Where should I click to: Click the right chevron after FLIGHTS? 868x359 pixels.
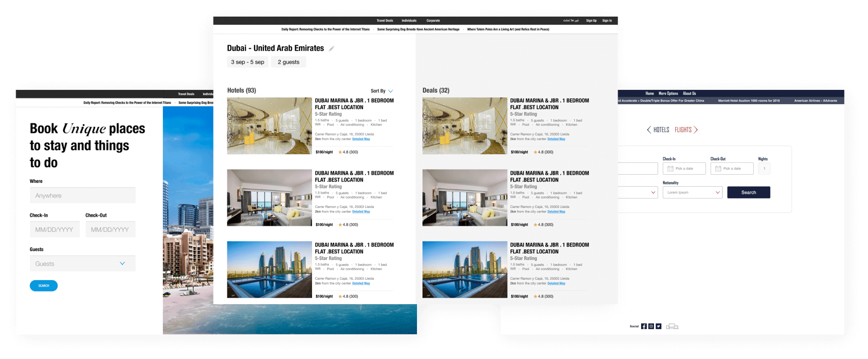(x=696, y=130)
